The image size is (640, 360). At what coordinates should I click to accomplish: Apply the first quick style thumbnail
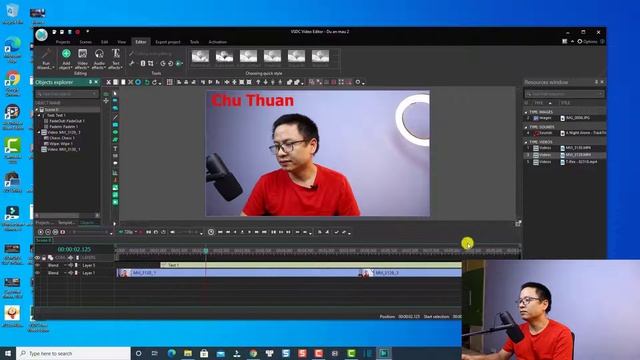click(200, 56)
